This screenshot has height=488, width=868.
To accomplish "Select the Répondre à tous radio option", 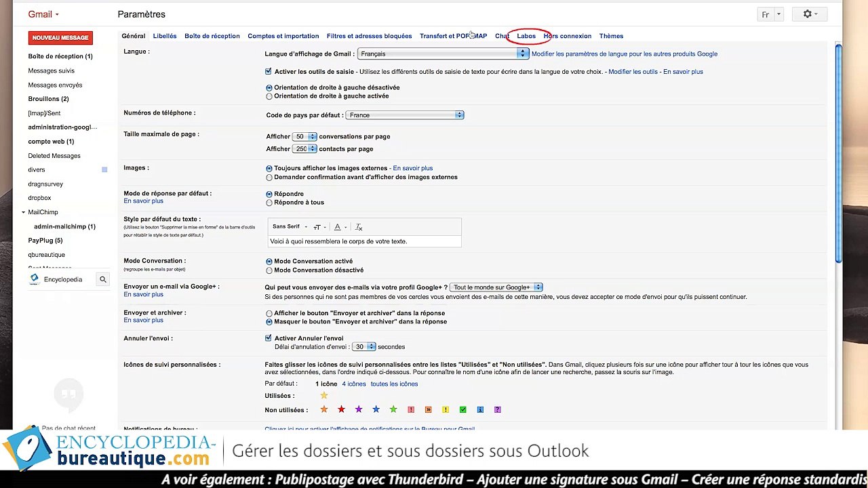I will (x=269, y=203).
